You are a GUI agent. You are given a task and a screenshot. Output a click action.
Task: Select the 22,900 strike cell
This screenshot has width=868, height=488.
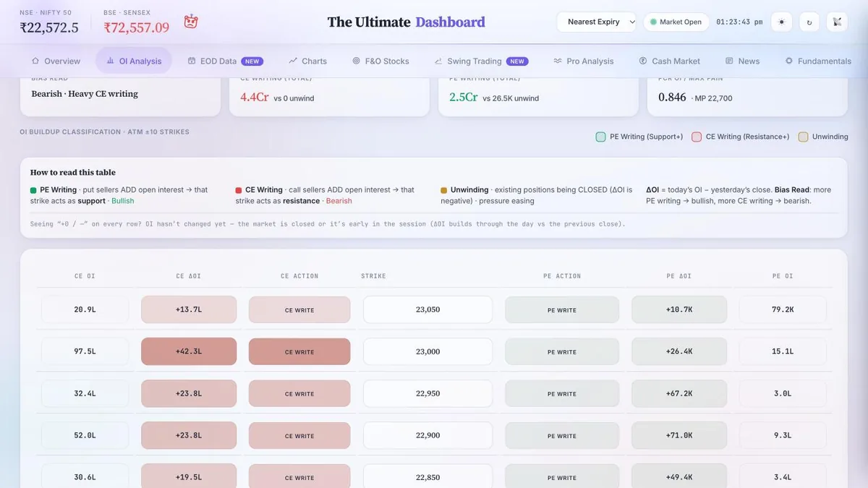(x=427, y=435)
